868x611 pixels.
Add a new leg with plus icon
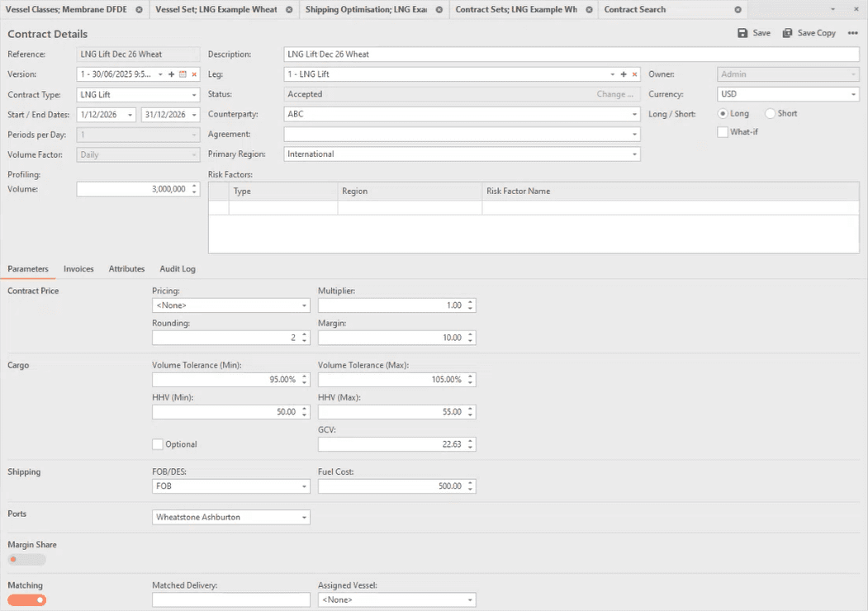(x=624, y=74)
